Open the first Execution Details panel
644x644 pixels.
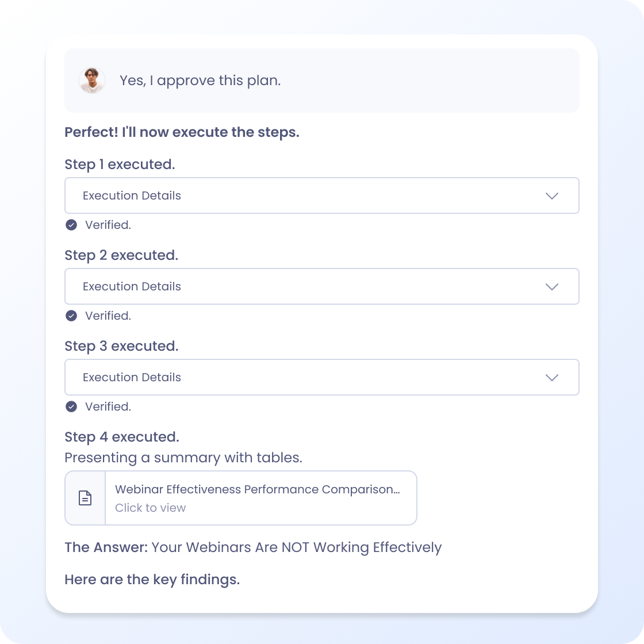coord(322,195)
